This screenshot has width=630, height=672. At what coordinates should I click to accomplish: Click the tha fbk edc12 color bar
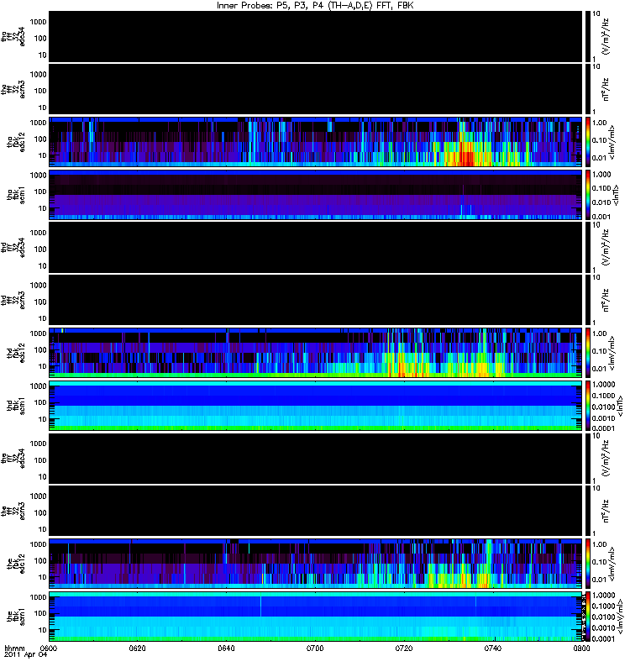pos(588,142)
